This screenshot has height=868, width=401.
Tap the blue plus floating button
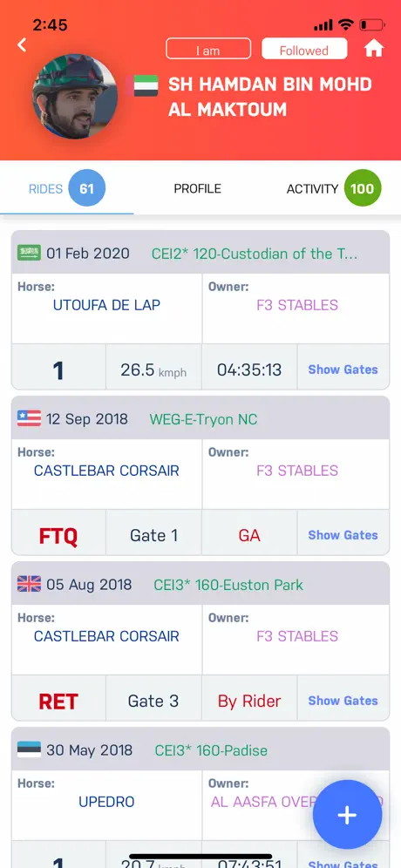tap(347, 815)
